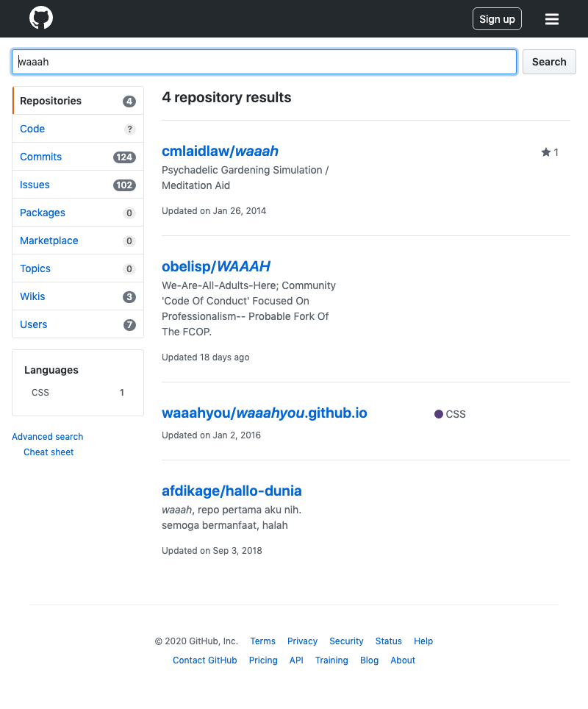Click the Repositories count badge 4

point(129,101)
